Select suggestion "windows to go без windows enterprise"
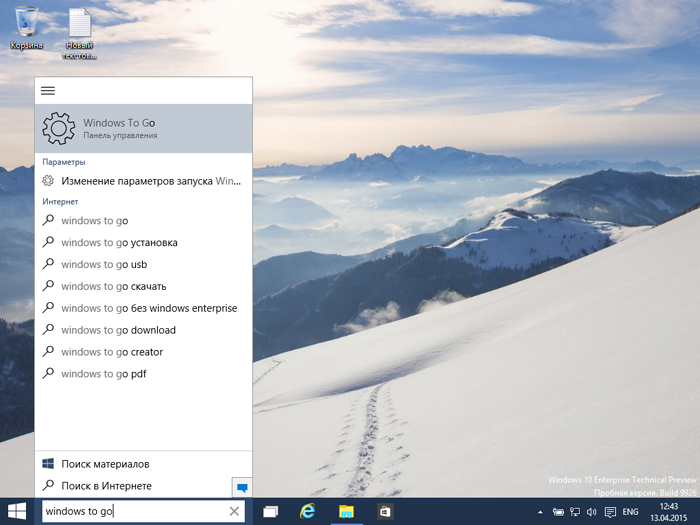The height and width of the screenshot is (525, 700). (143, 308)
